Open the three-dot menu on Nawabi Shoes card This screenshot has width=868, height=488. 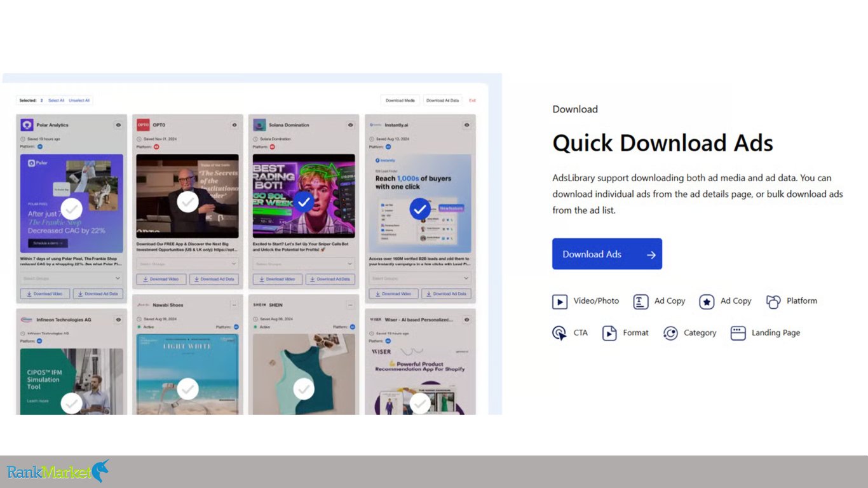pos(234,305)
